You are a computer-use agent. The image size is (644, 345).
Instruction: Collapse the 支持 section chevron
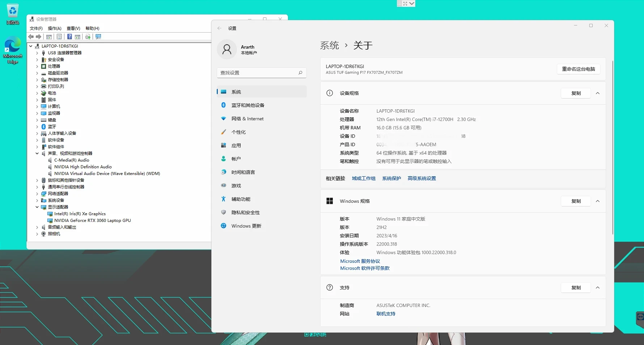click(598, 287)
